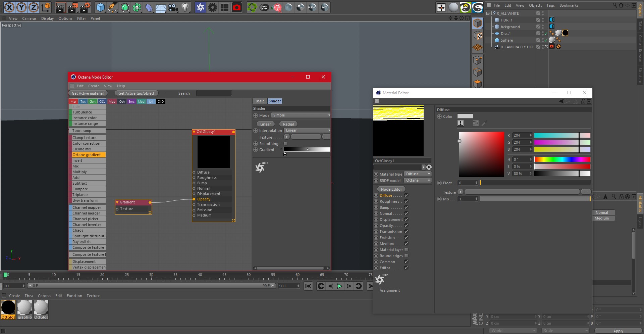Click the Get Active material button
The width and height of the screenshot is (644, 334).
tap(88, 93)
